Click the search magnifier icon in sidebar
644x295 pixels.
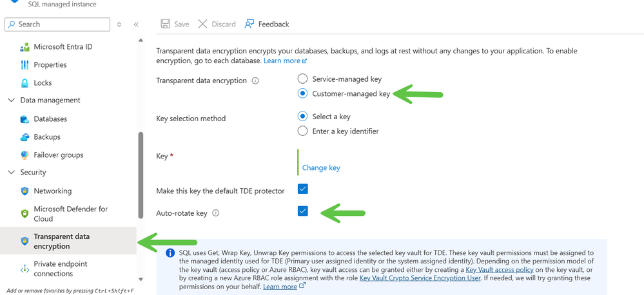pos(12,24)
